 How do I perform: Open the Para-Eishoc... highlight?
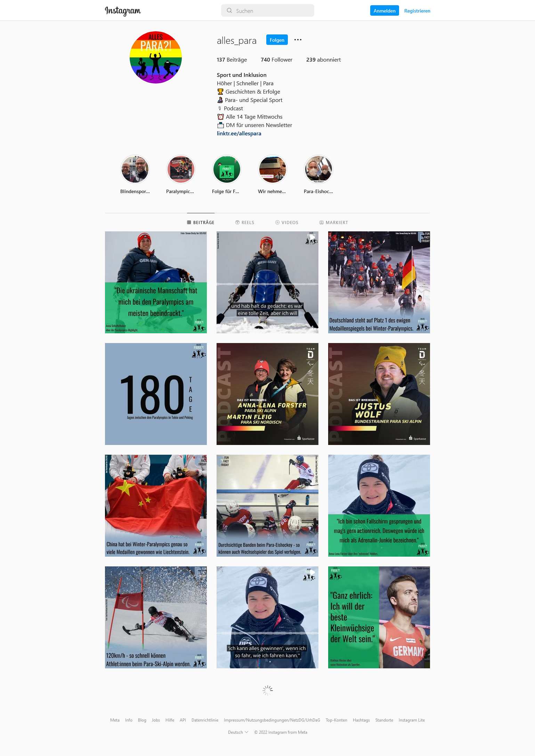pos(318,169)
